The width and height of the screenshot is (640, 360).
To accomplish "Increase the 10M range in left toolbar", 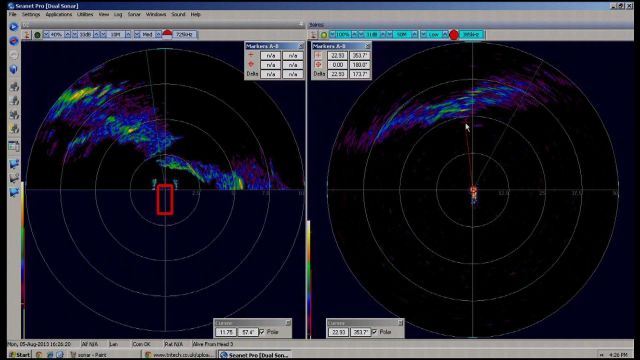I will (x=128, y=35).
